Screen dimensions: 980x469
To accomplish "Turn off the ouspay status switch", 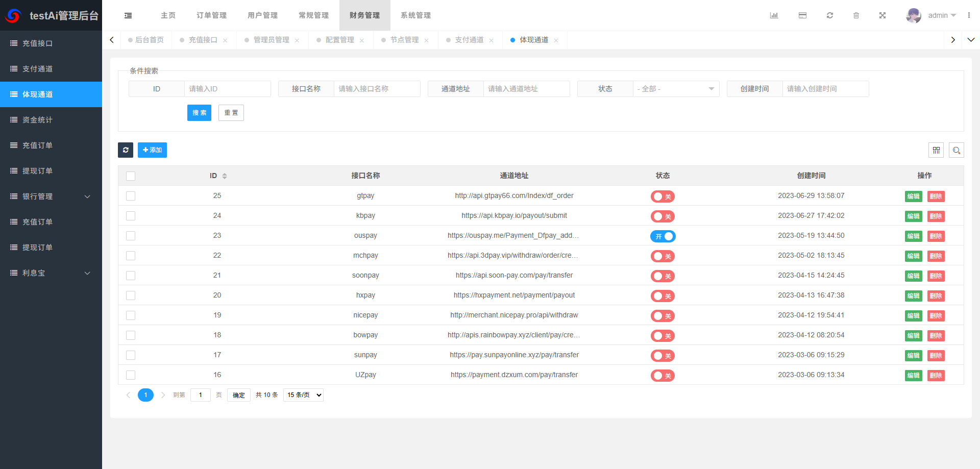I will [x=663, y=236].
